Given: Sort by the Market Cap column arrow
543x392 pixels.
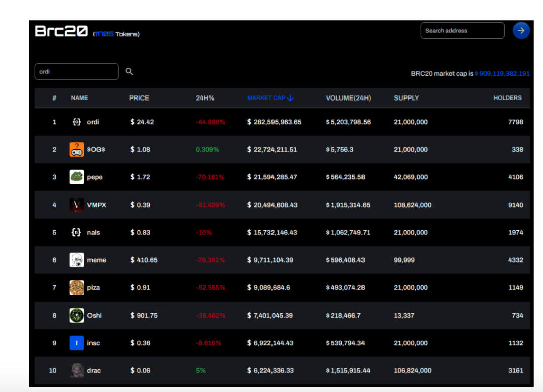Looking at the screenshot, I should [x=290, y=98].
